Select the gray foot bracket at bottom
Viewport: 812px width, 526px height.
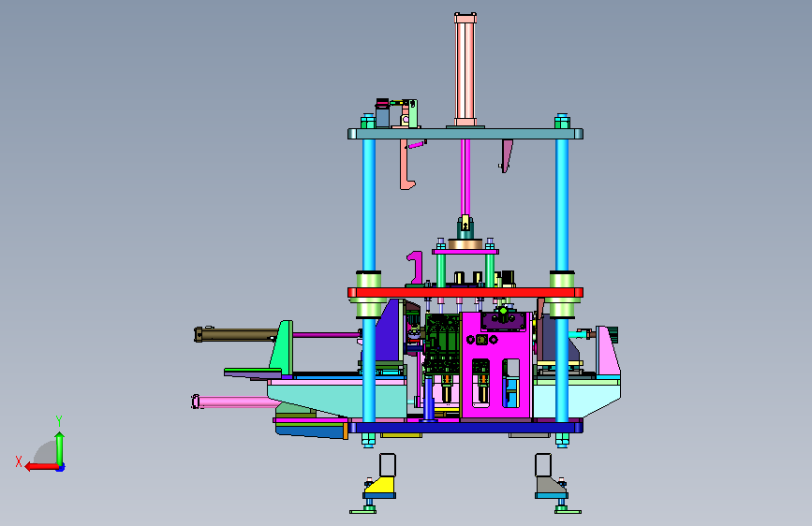550,485
